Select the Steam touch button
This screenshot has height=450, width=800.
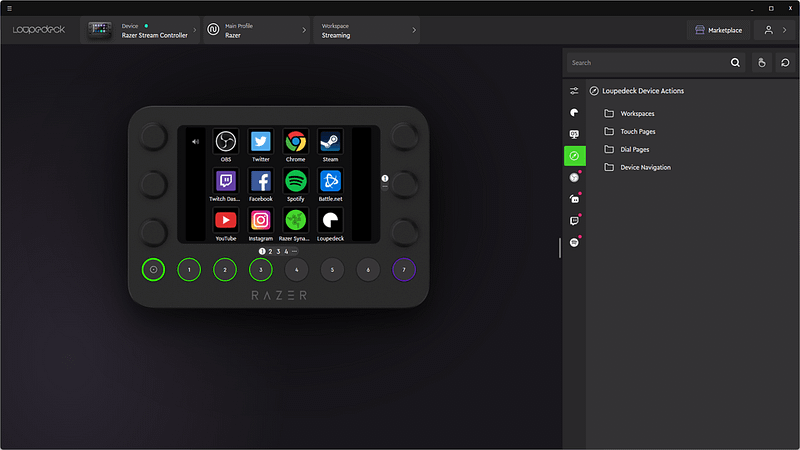point(330,142)
